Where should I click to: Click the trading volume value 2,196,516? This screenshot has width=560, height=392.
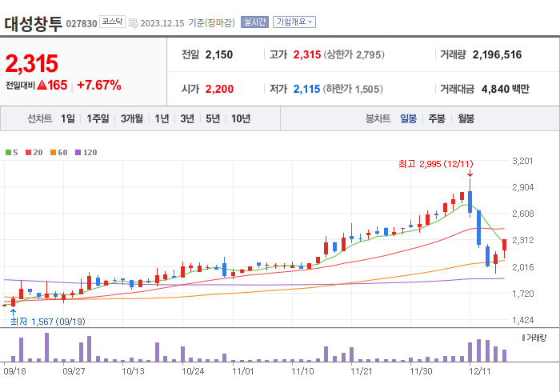tap(497, 54)
